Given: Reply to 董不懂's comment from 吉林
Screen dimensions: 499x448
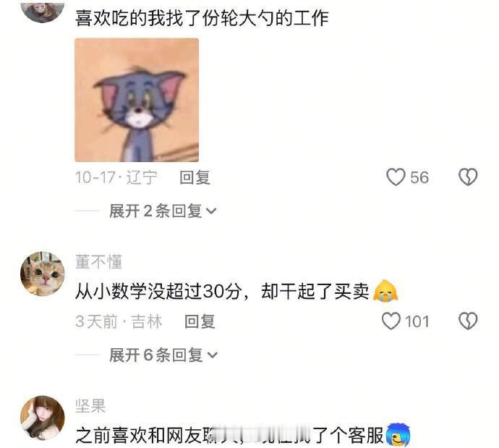Looking at the screenshot, I should click(x=200, y=321).
